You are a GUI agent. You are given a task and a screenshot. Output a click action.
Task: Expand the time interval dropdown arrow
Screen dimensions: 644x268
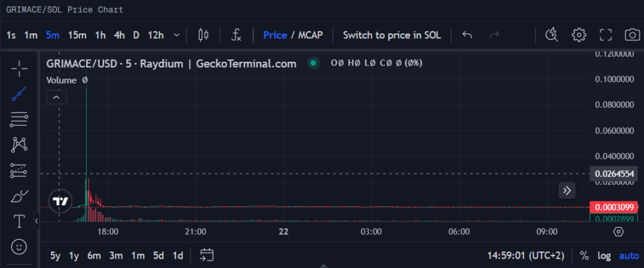[177, 35]
